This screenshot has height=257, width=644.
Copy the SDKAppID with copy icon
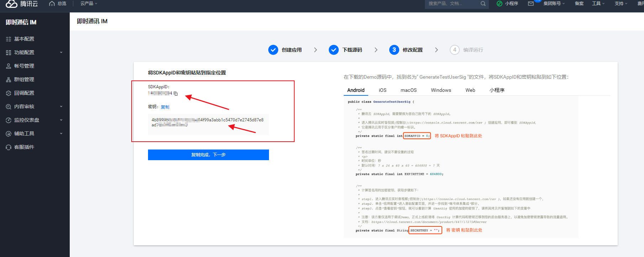(176, 94)
